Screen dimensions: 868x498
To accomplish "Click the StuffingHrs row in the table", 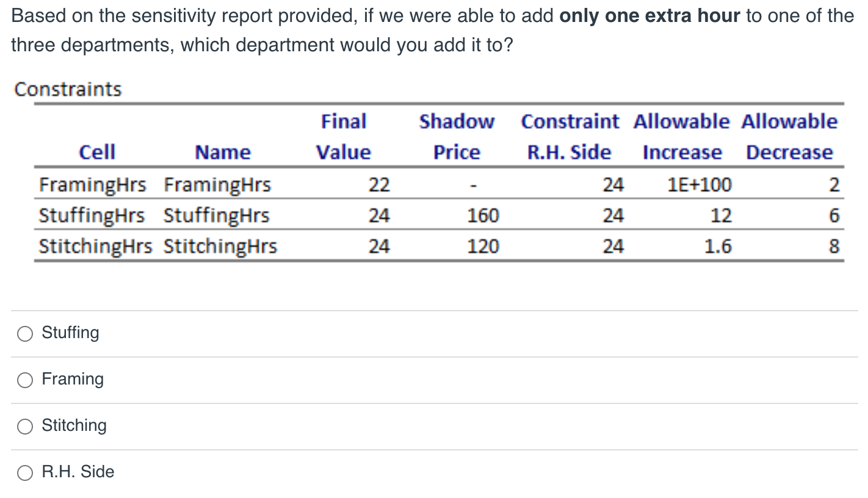I will 92,215.
